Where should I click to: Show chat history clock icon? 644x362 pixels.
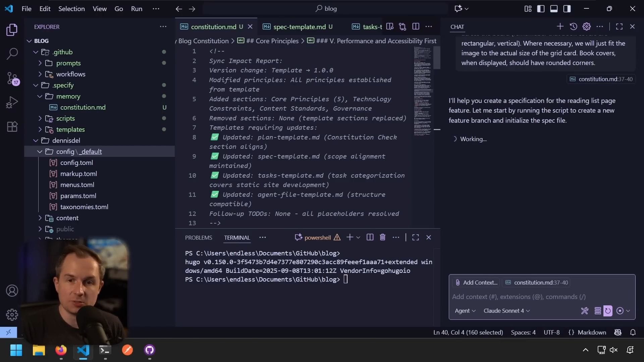[573, 26]
